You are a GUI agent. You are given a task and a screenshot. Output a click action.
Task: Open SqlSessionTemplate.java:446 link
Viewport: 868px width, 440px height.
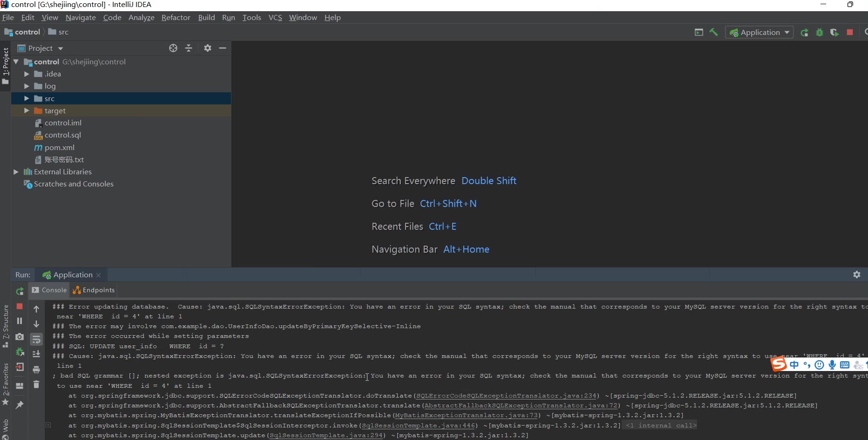[x=418, y=426]
